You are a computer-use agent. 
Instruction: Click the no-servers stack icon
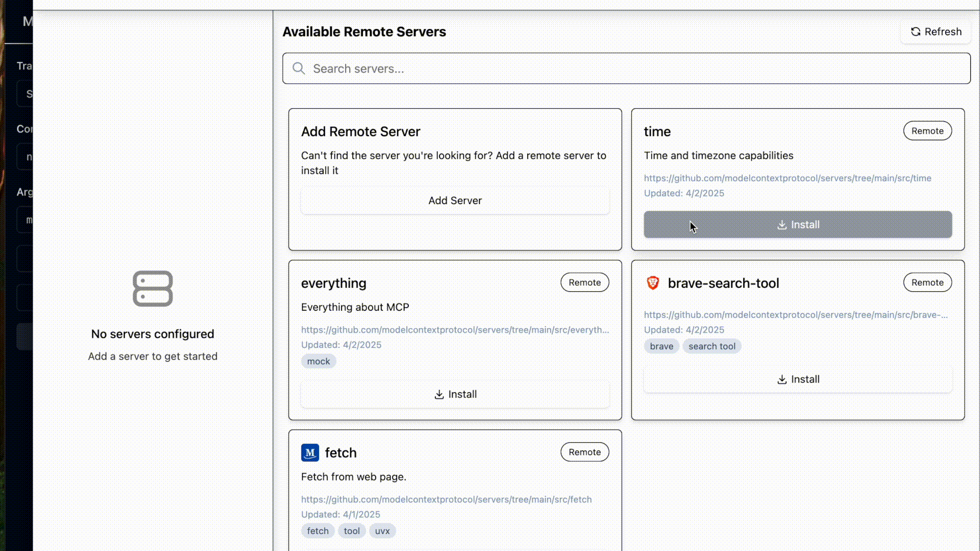(153, 288)
